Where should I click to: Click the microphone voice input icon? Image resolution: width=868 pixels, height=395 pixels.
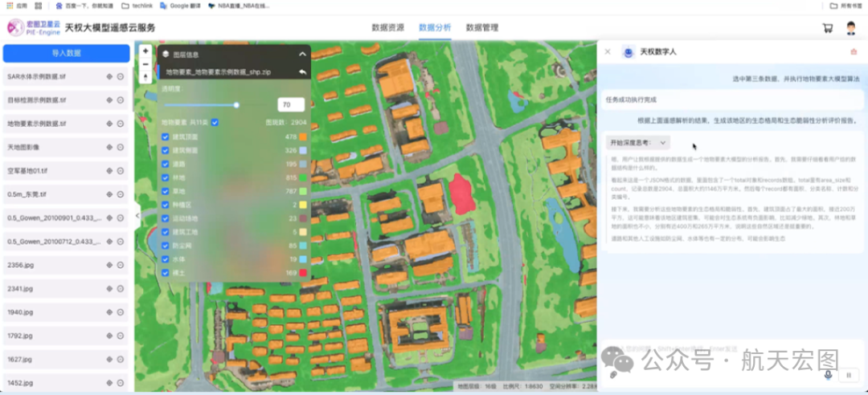coord(828,375)
